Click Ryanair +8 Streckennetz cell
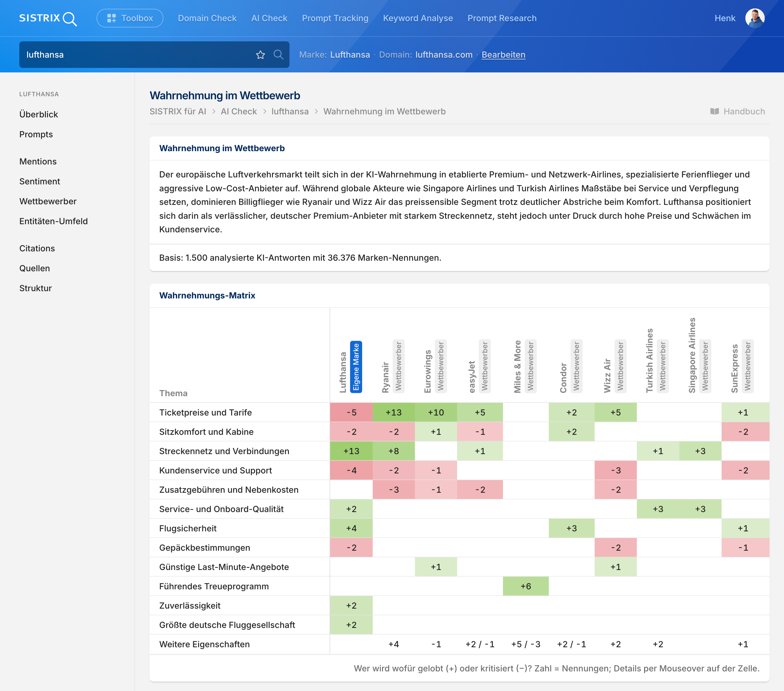This screenshot has height=691, width=784. click(394, 451)
